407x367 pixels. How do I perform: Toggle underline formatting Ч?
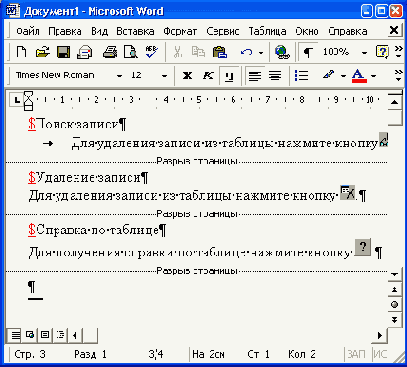pyautogui.click(x=229, y=76)
